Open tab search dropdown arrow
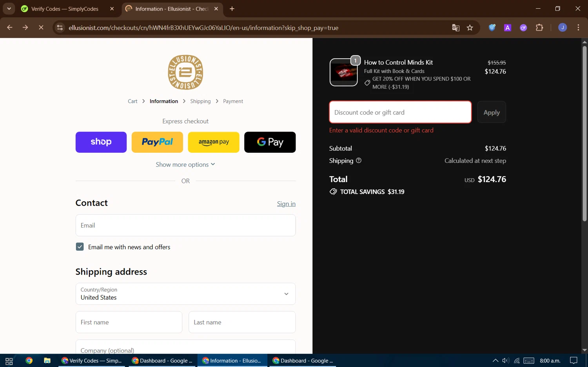This screenshot has height=367, width=588. [9, 9]
